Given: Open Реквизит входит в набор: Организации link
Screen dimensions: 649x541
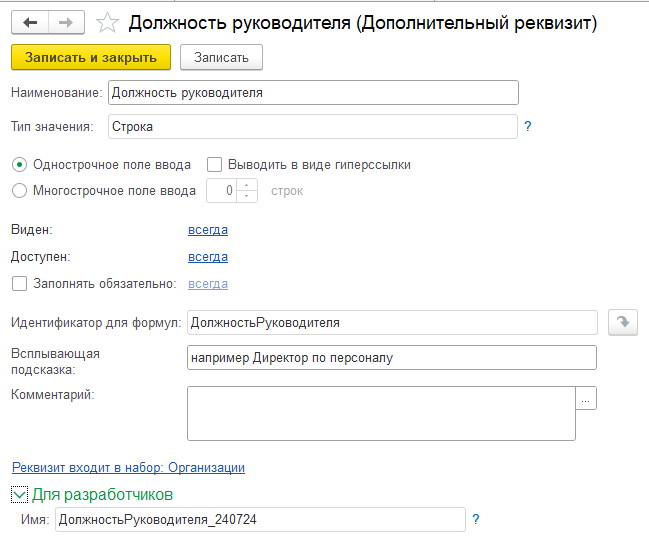Looking at the screenshot, I should click(128, 467).
